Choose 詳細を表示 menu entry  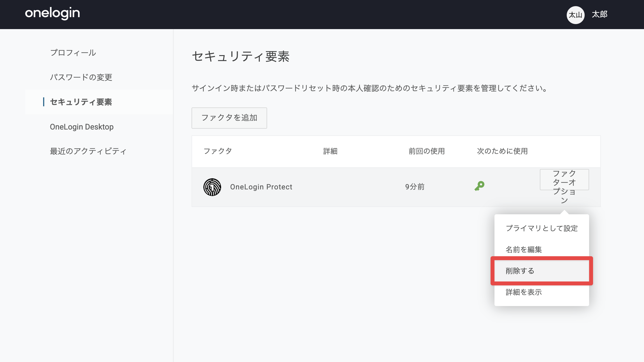coord(542,292)
